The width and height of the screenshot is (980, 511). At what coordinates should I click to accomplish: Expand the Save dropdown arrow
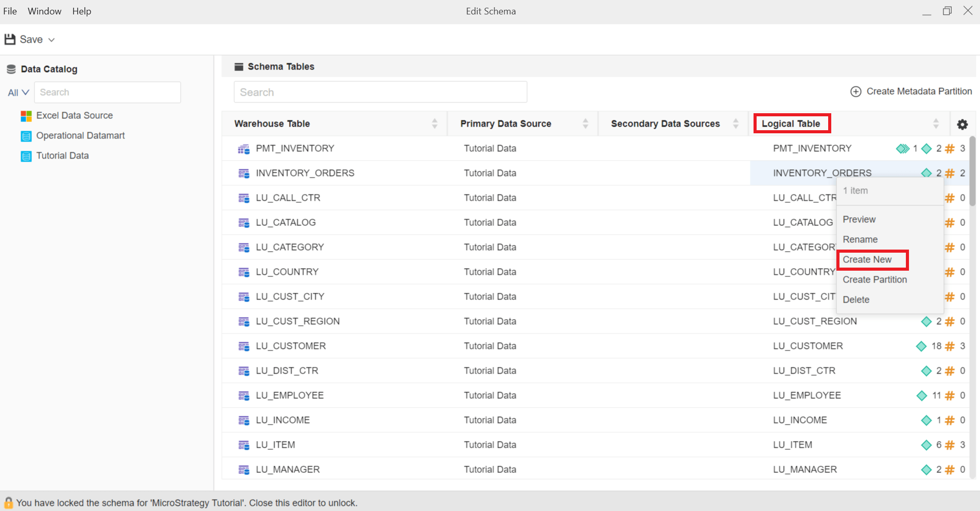(x=51, y=40)
